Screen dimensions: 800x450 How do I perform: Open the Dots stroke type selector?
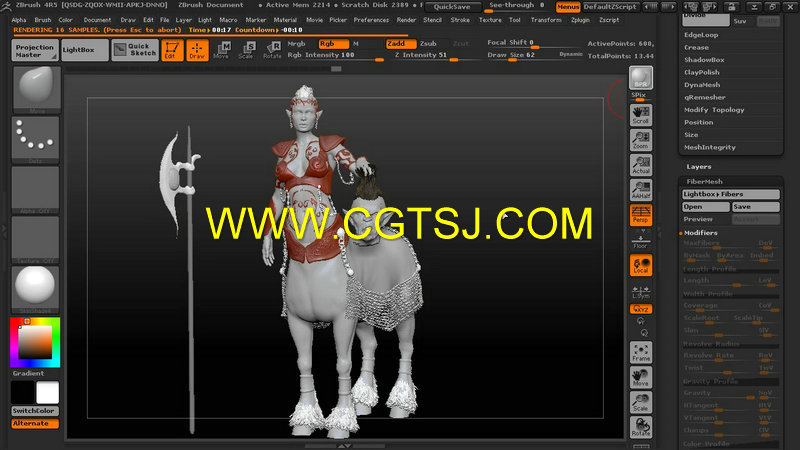[36, 139]
